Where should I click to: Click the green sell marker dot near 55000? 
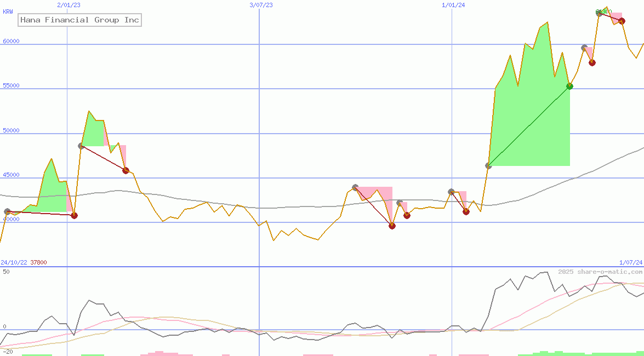coord(569,86)
